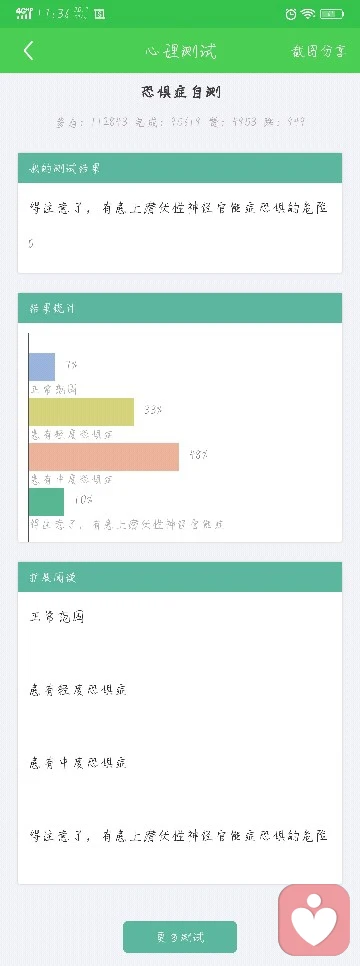
Task: Click the blue 7% bar
Action: click(42, 367)
